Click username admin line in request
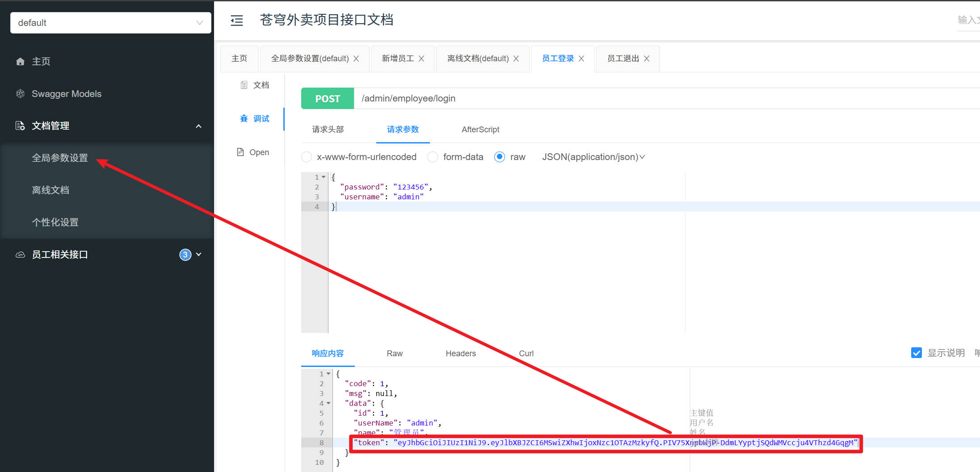The image size is (980, 472). click(x=382, y=197)
